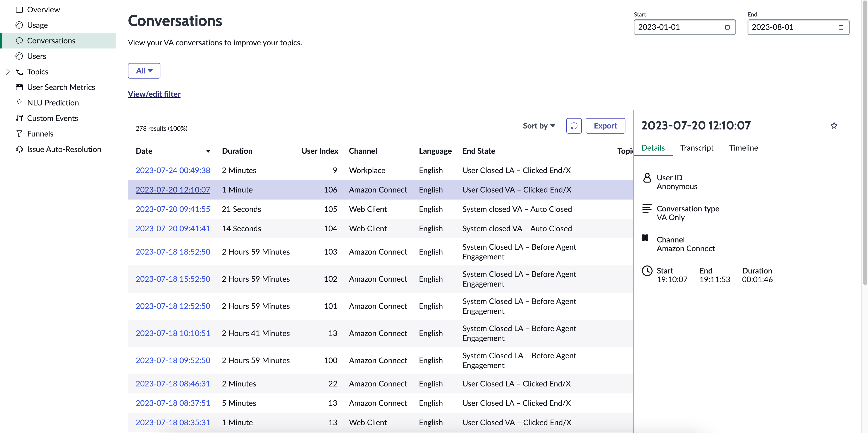The height and width of the screenshot is (433, 868).
Task: Click the Issue Auto-Resolution headset icon
Action: pos(19,149)
